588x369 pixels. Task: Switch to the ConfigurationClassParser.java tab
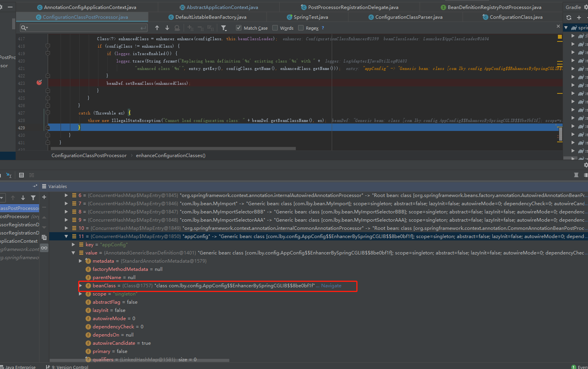tap(405, 17)
